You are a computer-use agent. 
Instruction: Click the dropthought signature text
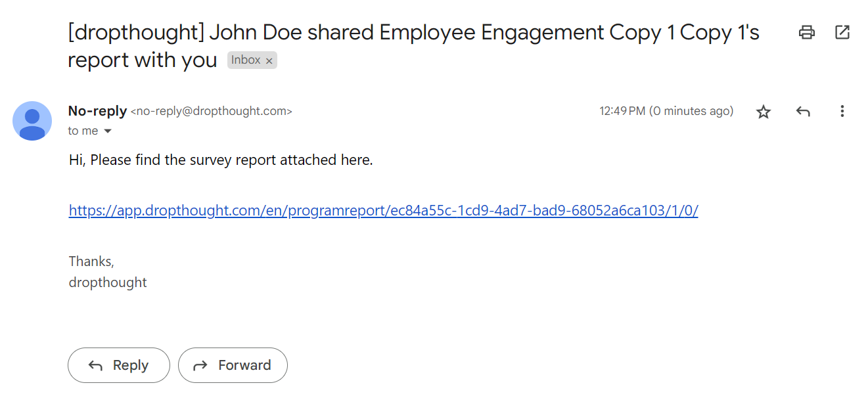coord(108,282)
